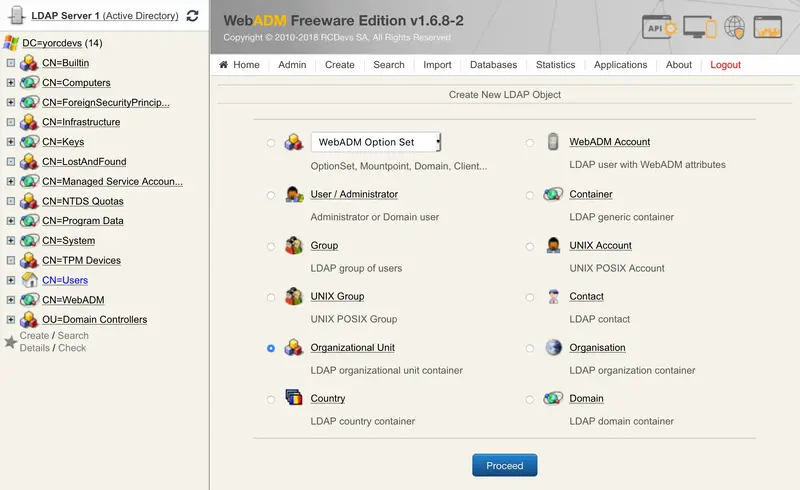Click the Details link in sidebar
This screenshot has width=800, height=490.
coord(35,348)
